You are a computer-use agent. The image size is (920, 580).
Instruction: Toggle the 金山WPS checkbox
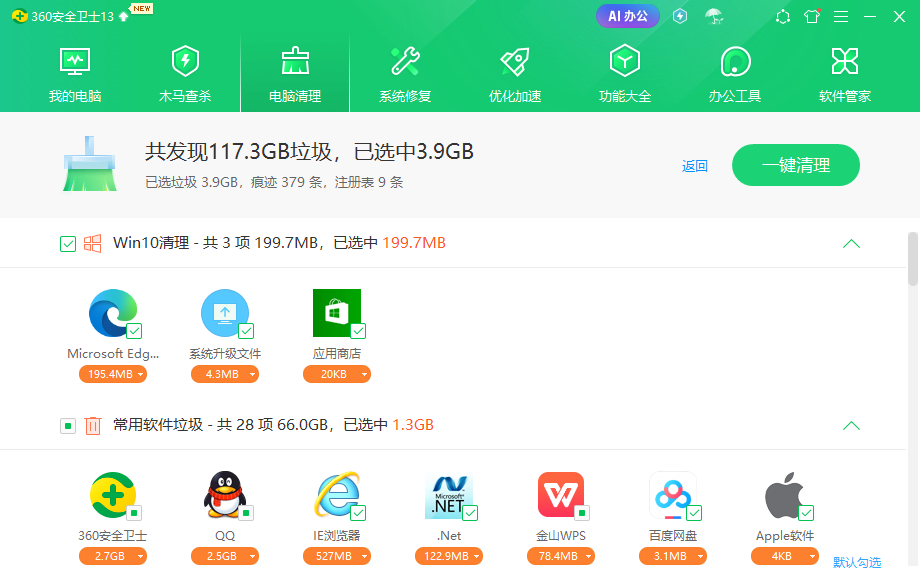583,513
